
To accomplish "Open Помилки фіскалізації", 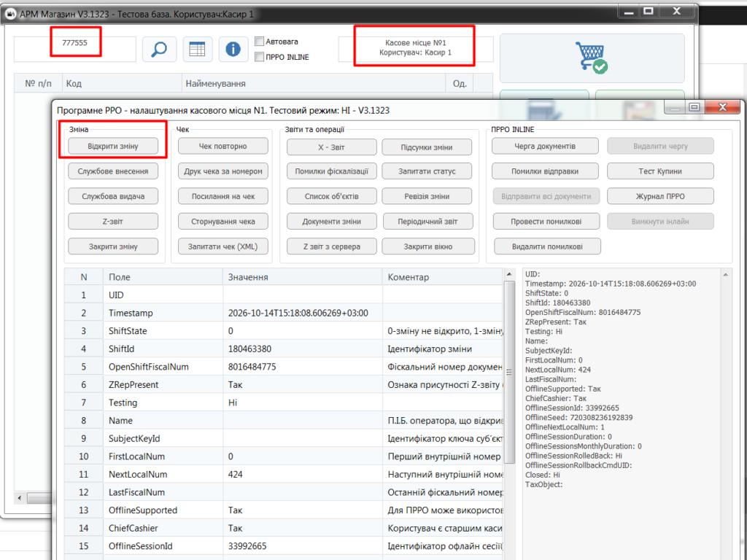I will (332, 171).
